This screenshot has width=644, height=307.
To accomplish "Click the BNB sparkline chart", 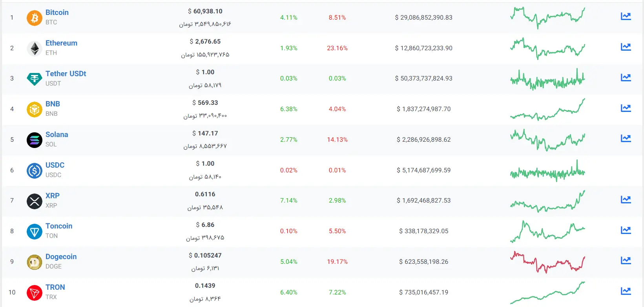I will pos(547,109).
